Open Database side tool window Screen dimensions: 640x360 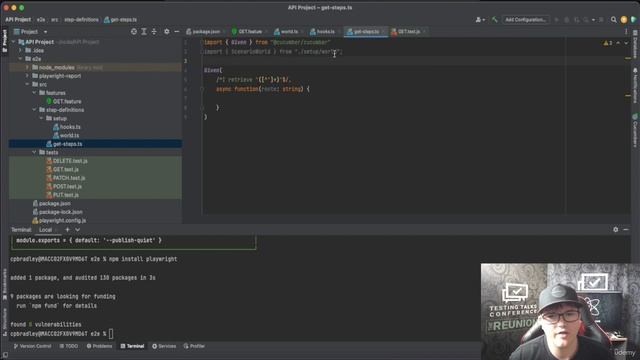(635, 44)
